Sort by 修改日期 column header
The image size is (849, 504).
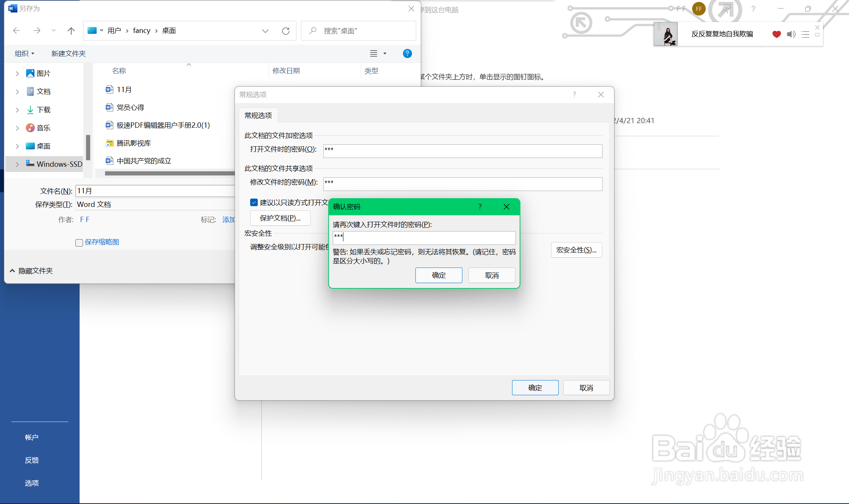286,70
